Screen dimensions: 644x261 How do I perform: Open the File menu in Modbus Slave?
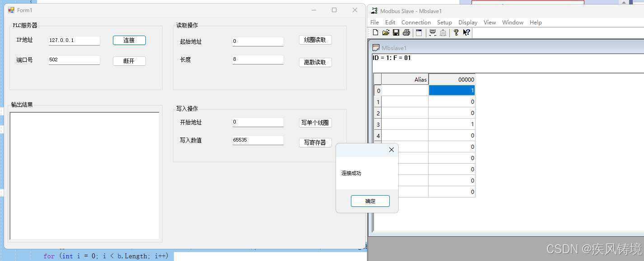tap(374, 22)
